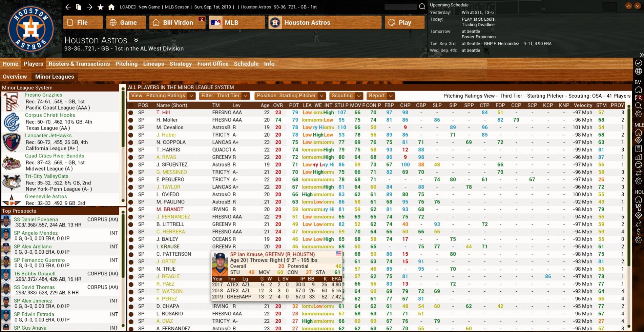Toggle the round marker for D. CHAPA
Screen dimensions: 644x332
point(131,307)
